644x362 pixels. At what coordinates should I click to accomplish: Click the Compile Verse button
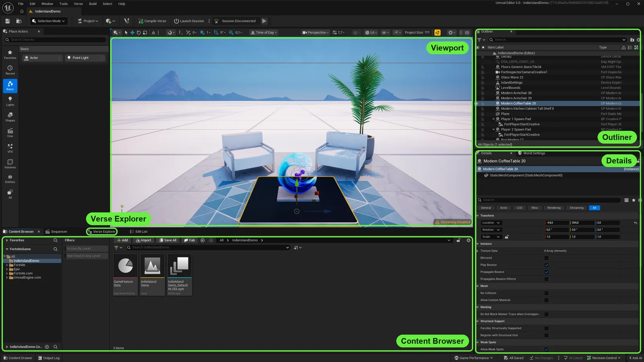pyautogui.click(x=152, y=21)
